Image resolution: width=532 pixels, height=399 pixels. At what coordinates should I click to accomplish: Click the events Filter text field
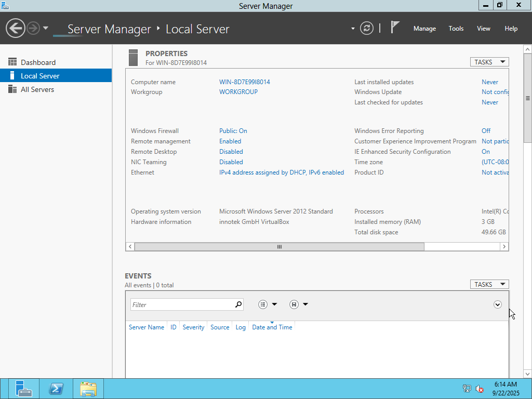(x=181, y=304)
